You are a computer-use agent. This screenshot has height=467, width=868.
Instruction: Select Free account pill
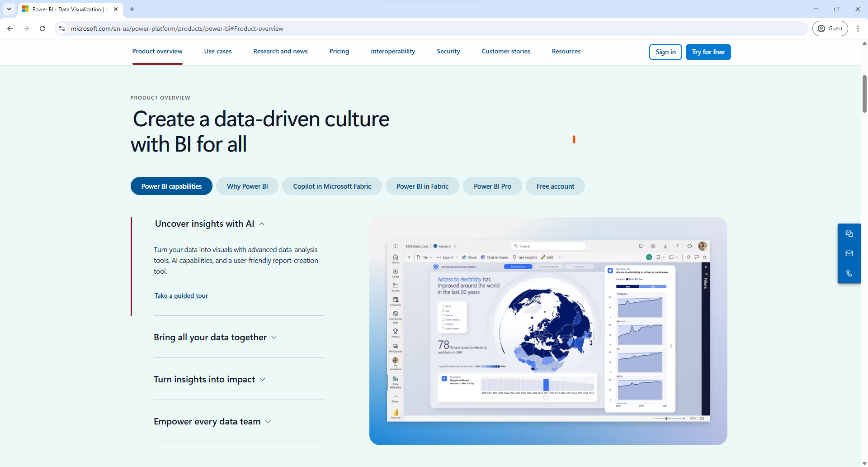coord(555,186)
